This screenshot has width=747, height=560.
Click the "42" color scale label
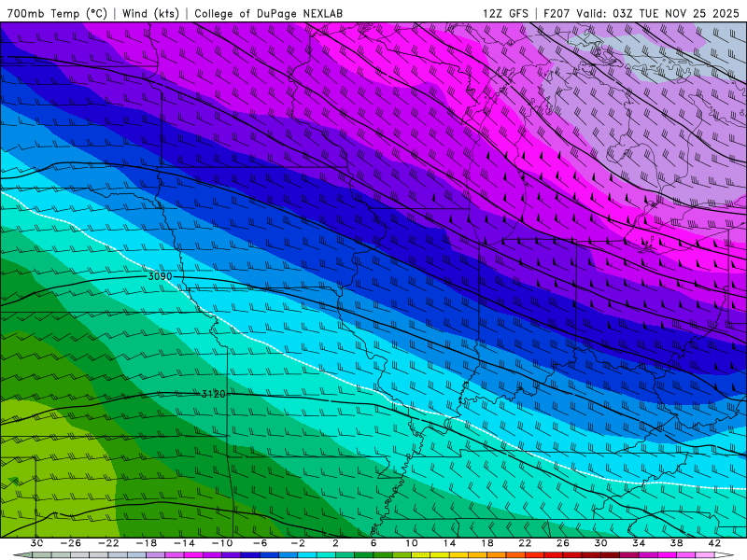coord(714,543)
